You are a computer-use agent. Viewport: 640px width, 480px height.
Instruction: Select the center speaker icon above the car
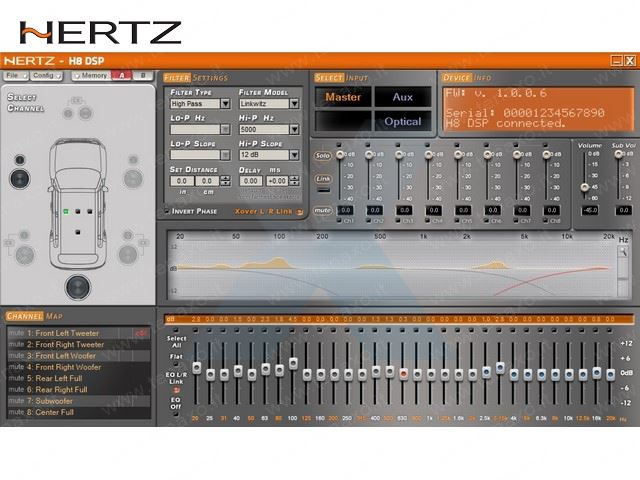pyautogui.click(x=85, y=113)
